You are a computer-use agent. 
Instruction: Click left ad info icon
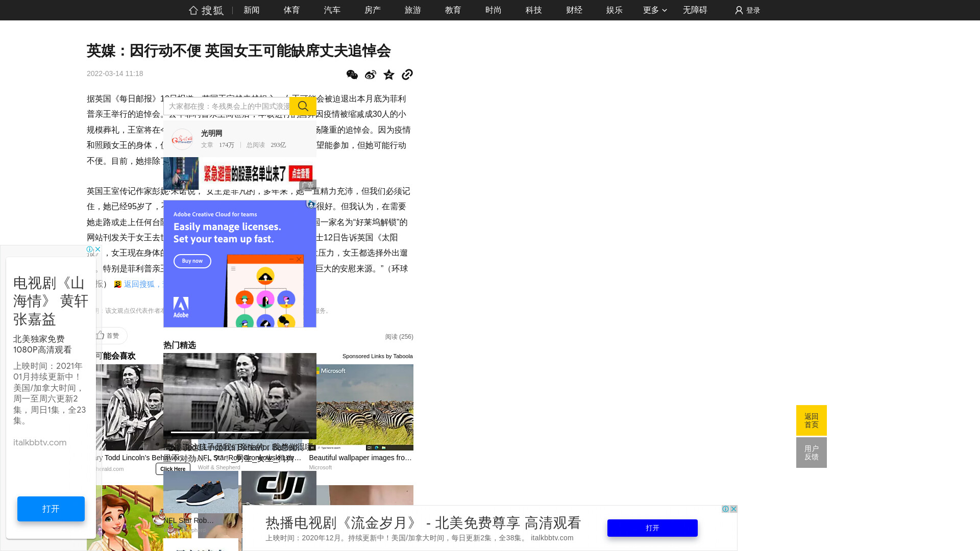(x=90, y=249)
